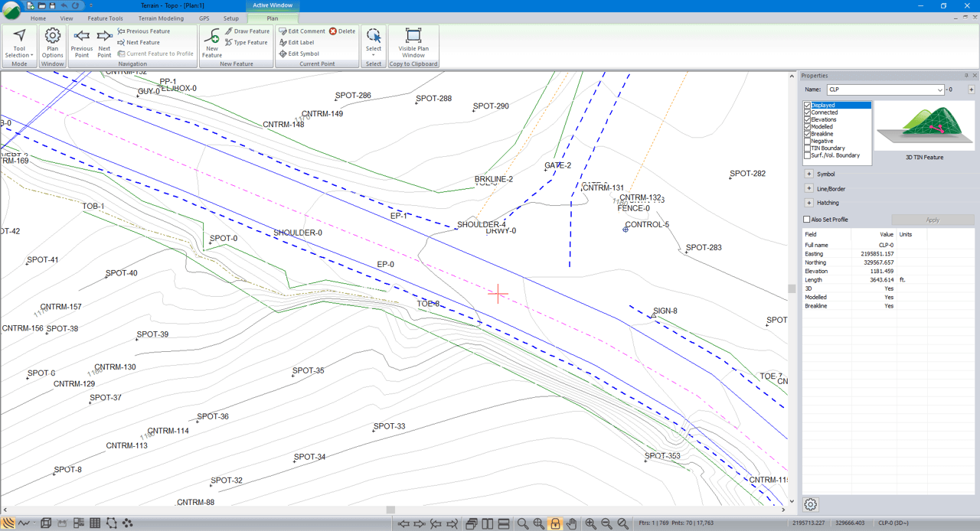The height and width of the screenshot is (531, 980).
Task: Expand the Hatching section
Action: pyautogui.click(x=808, y=203)
